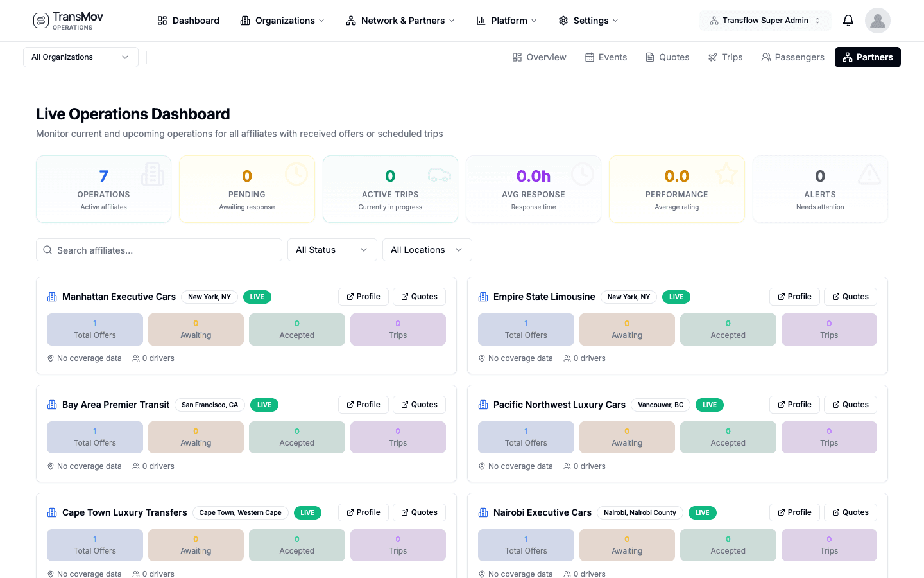
Task: Select the Quotes tab
Action: (667, 57)
